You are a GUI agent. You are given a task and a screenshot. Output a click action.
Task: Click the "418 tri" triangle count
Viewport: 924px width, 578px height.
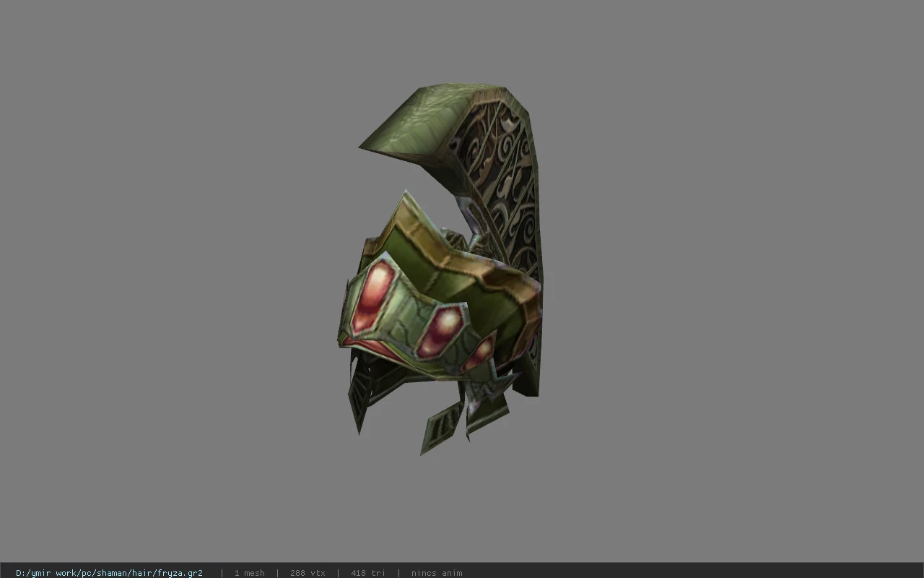coord(368,573)
